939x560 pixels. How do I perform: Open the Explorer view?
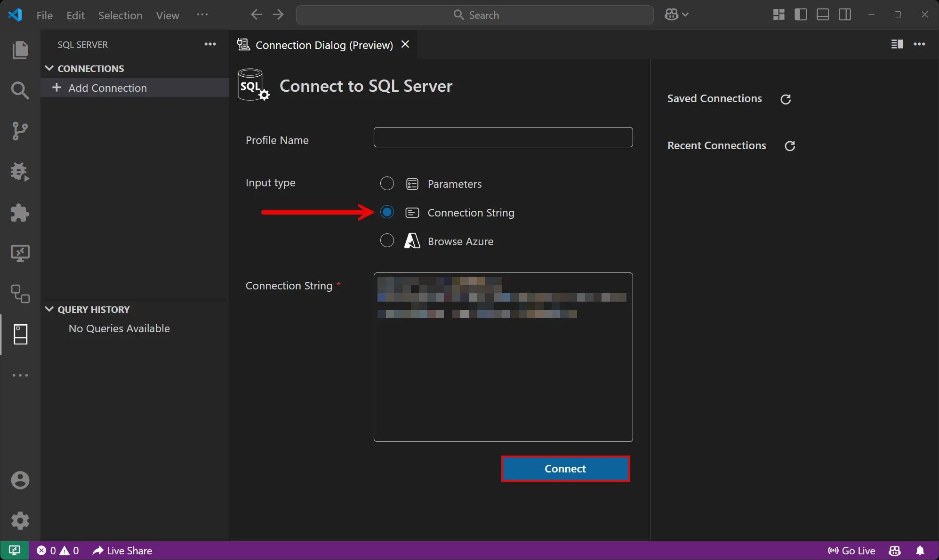pyautogui.click(x=20, y=49)
